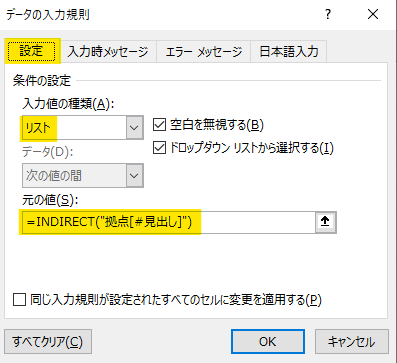The width and height of the screenshot is (397, 363).
Task: Click the disabled データ dropdown showing 次の値の間
Action: click(83, 175)
